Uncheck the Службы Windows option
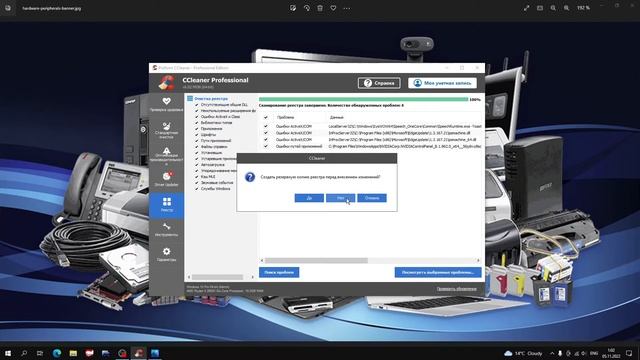Image resolution: width=640 pixels, height=360 pixels. click(197, 189)
